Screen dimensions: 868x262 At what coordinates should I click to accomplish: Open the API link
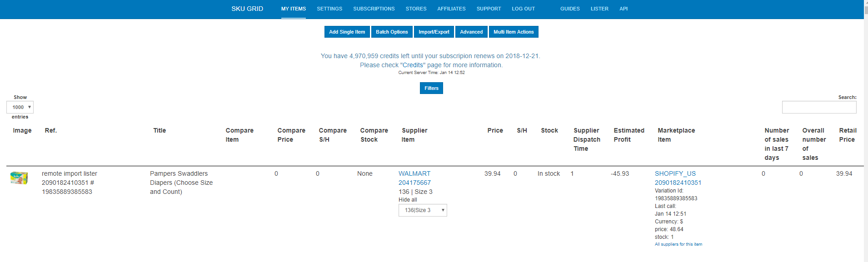tap(624, 9)
